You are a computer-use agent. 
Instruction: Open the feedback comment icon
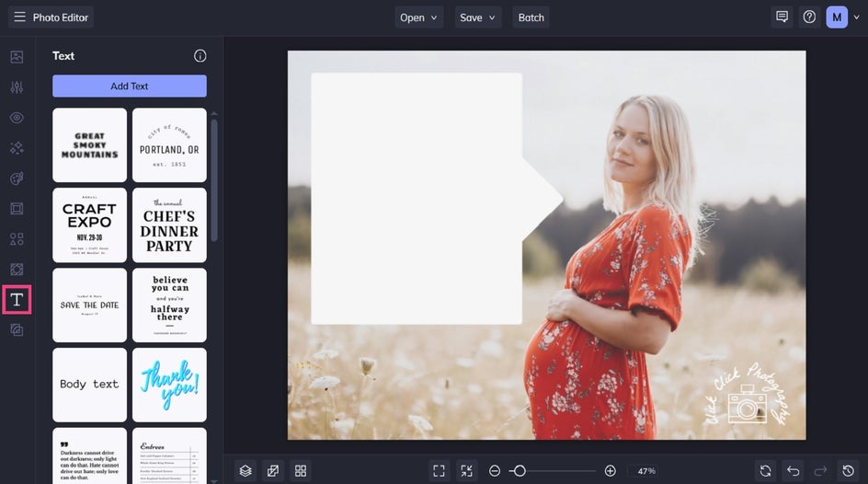[x=782, y=17]
